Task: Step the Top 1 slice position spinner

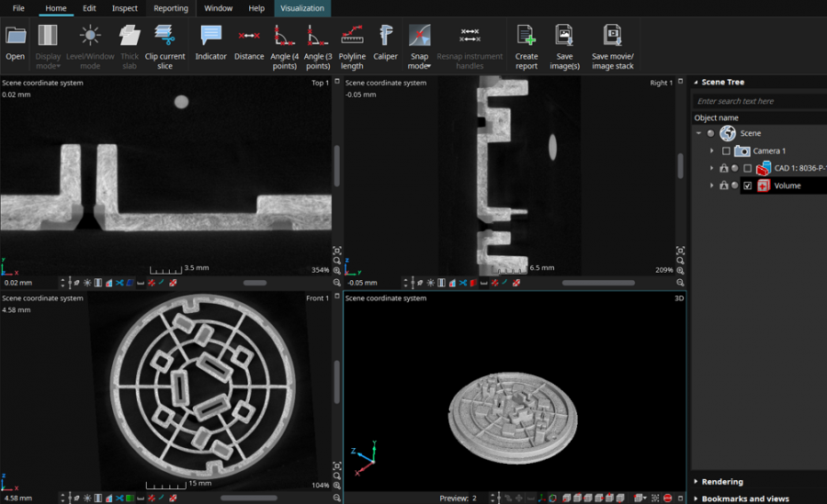Action: pyautogui.click(x=62, y=283)
